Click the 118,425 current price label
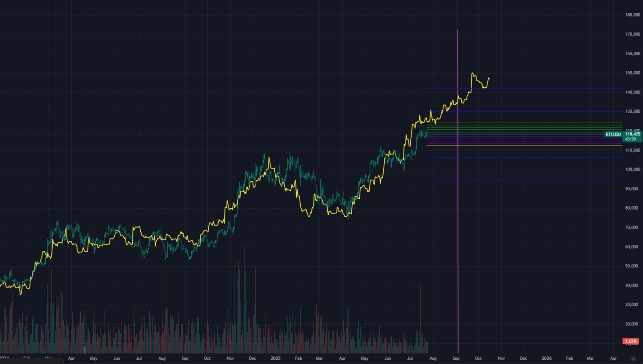This screenshot has width=643, height=364. [632, 134]
